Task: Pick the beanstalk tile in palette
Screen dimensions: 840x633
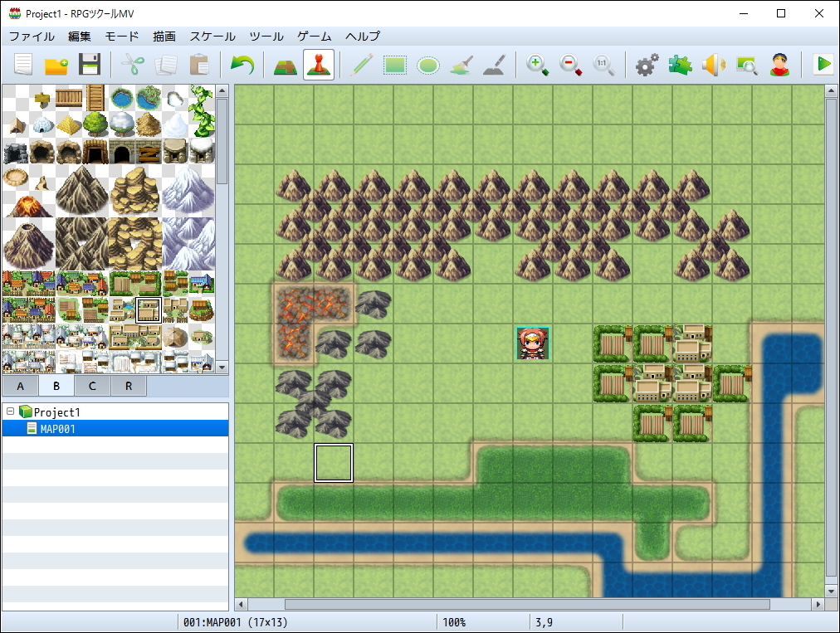Action: pyautogui.click(x=202, y=111)
